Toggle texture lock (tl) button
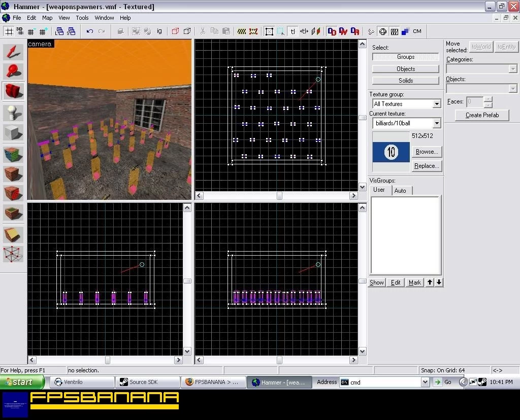Screen dimensions: 520x420 click(x=292, y=31)
